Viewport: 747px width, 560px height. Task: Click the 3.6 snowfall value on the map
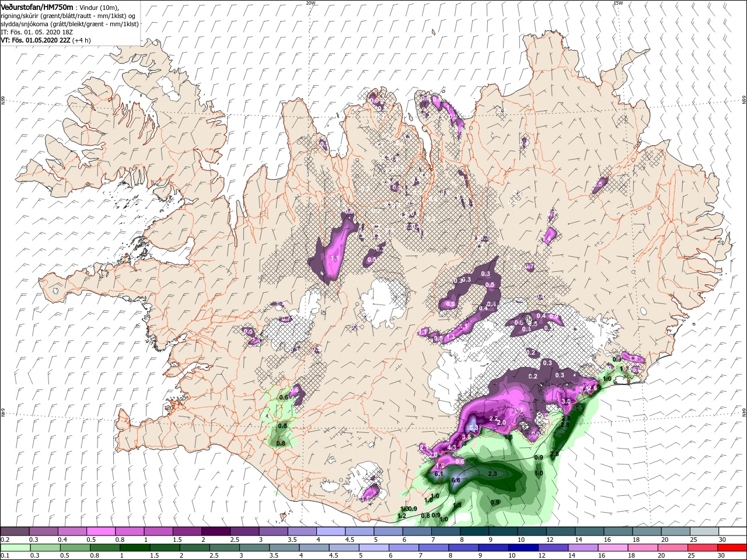coord(466,437)
